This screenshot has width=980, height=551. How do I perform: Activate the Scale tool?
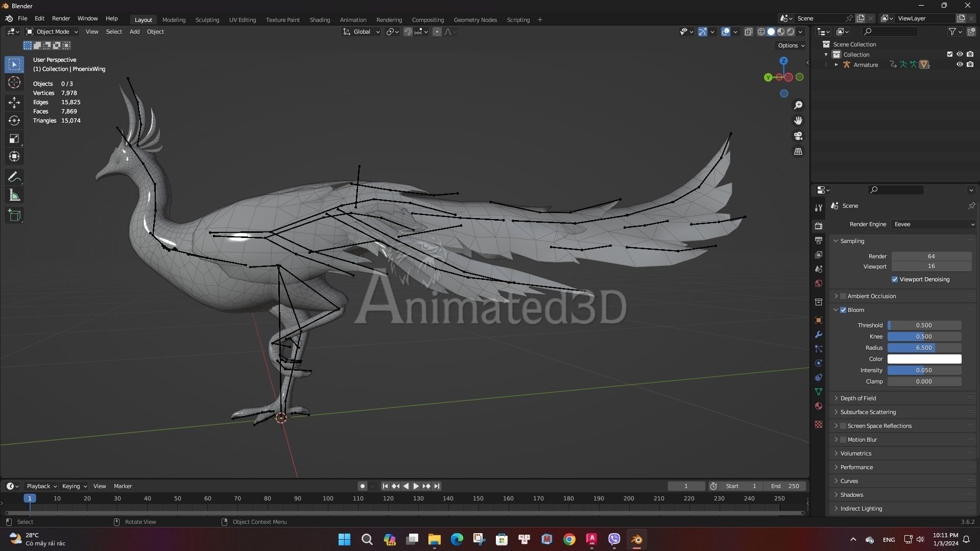(14, 138)
